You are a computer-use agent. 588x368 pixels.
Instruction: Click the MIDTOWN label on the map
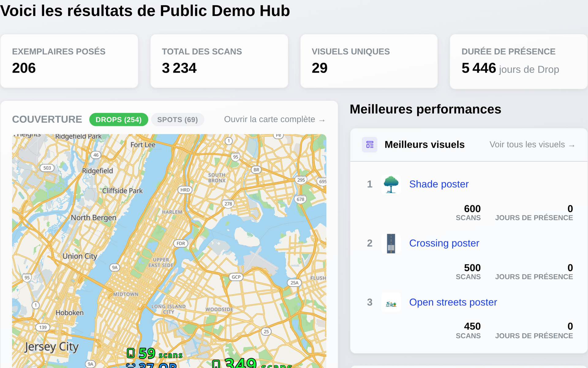click(x=126, y=294)
